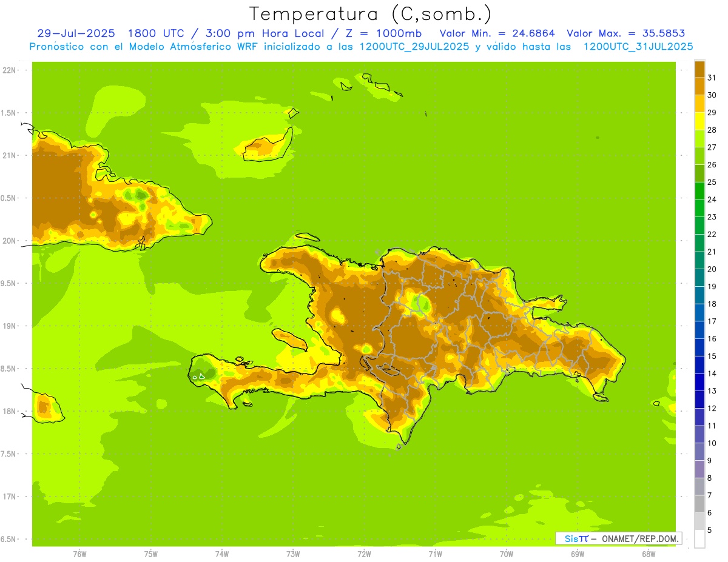This screenshot has height=562, width=728.
Task: Click "Valor Min. = 24.6864" text
Action: click(497, 33)
